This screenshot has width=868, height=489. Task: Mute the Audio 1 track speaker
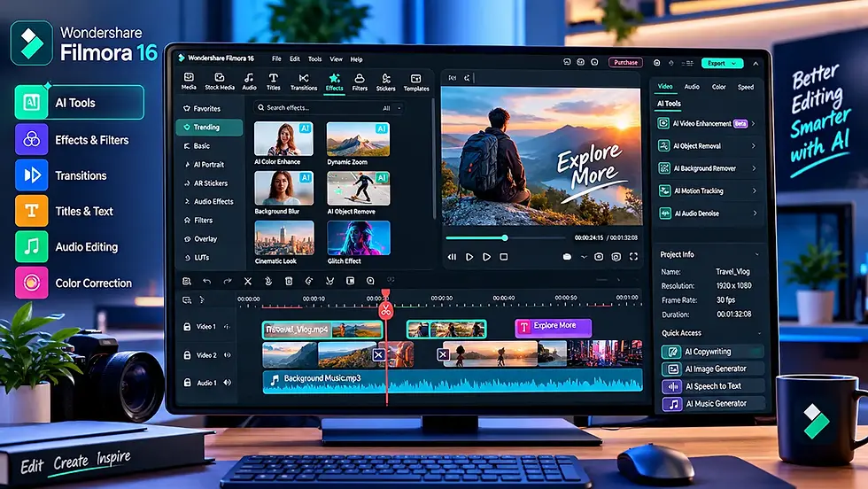[227, 383]
